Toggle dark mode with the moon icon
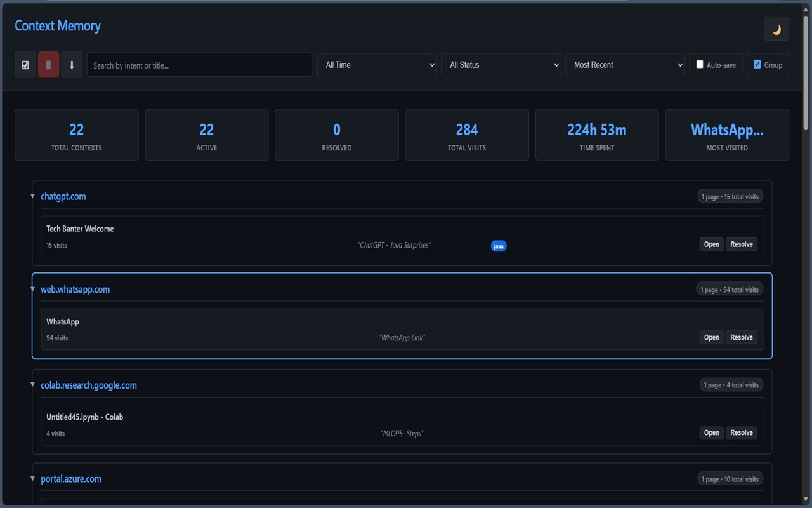Viewport: 812px width, 508px height. 776,29
